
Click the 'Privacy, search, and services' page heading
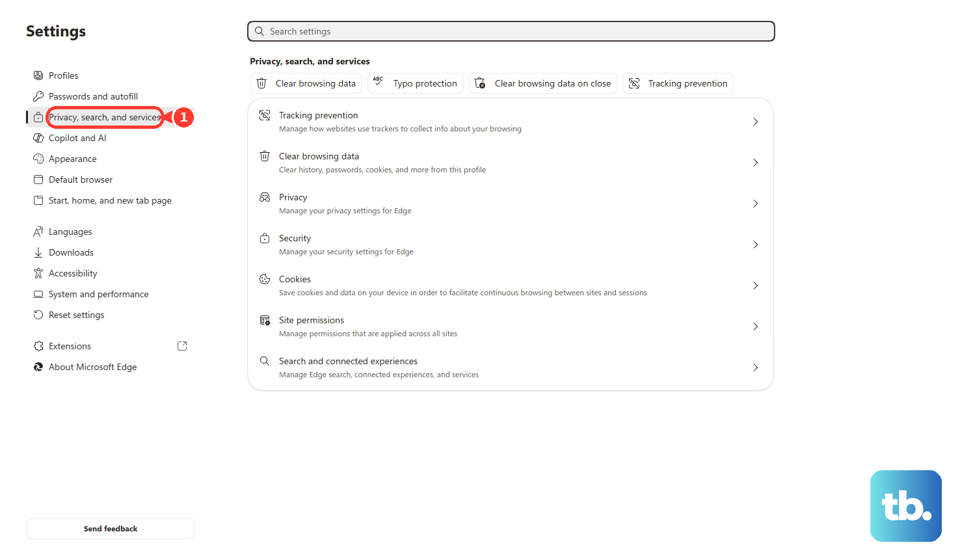click(x=310, y=61)
